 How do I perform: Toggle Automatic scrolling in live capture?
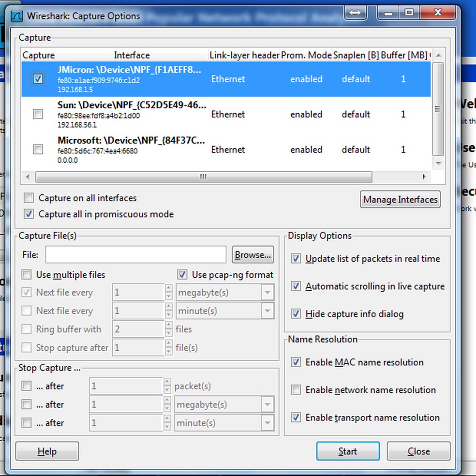coord(296,286)
